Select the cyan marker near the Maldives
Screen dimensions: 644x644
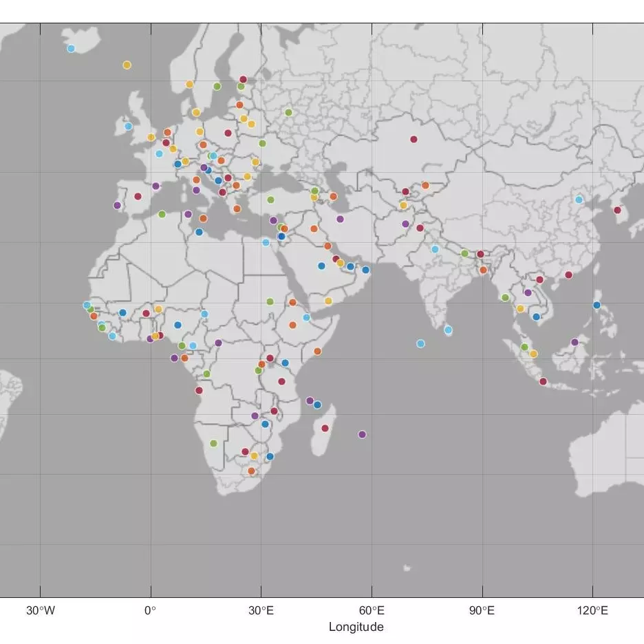pyautogui.click(x=420, y=343)
